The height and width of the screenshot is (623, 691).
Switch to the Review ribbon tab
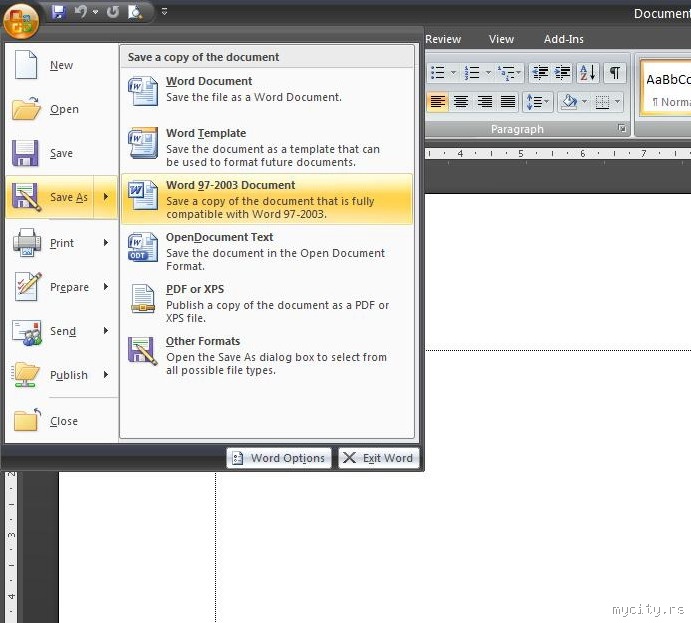coord(443,39)
